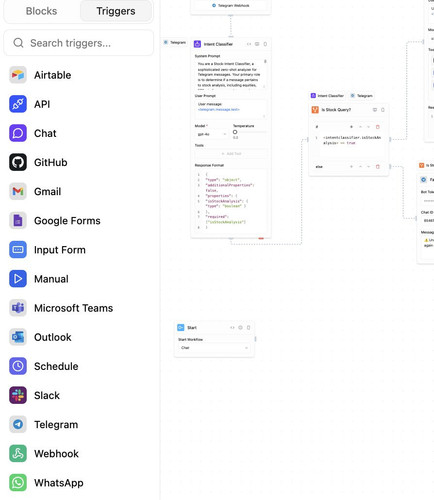Select the Outlook trigger icon
The image size is (434, 500).
(18, 337)
